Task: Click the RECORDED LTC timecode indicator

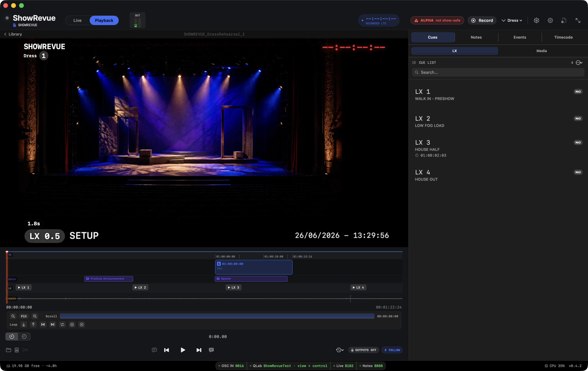Action: pyautogui.click(x=379, y=20)
